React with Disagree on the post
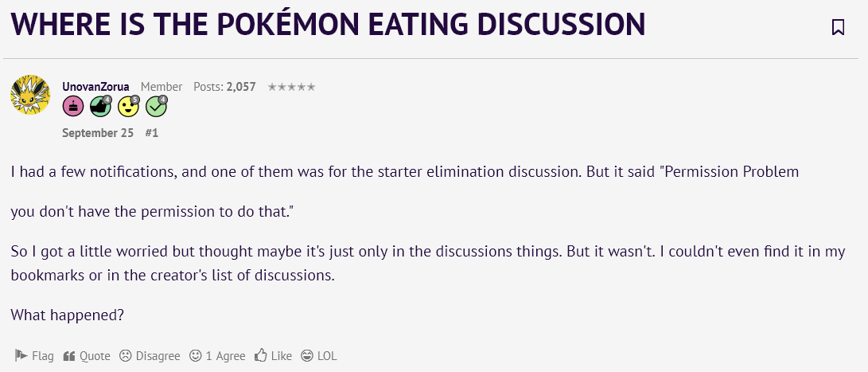Viewport: 868px width, 372px height. (x=150, y=356)
